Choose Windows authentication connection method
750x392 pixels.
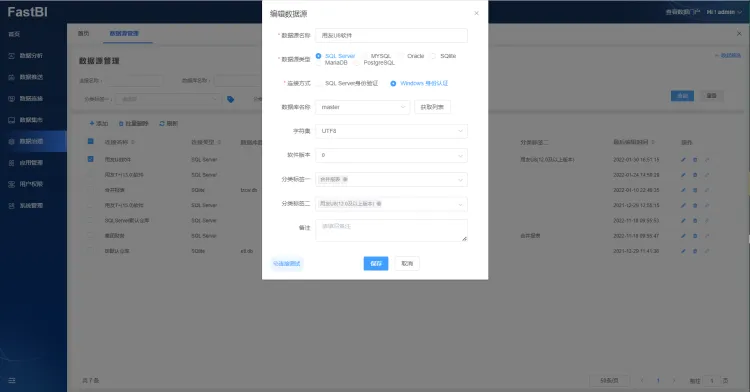[393, 83]
